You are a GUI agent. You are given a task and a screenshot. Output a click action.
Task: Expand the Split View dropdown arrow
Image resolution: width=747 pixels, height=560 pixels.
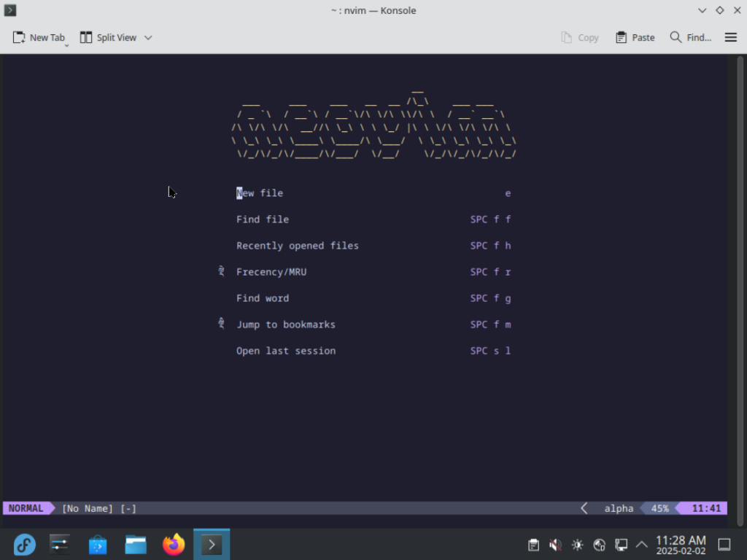click(148, 37)
